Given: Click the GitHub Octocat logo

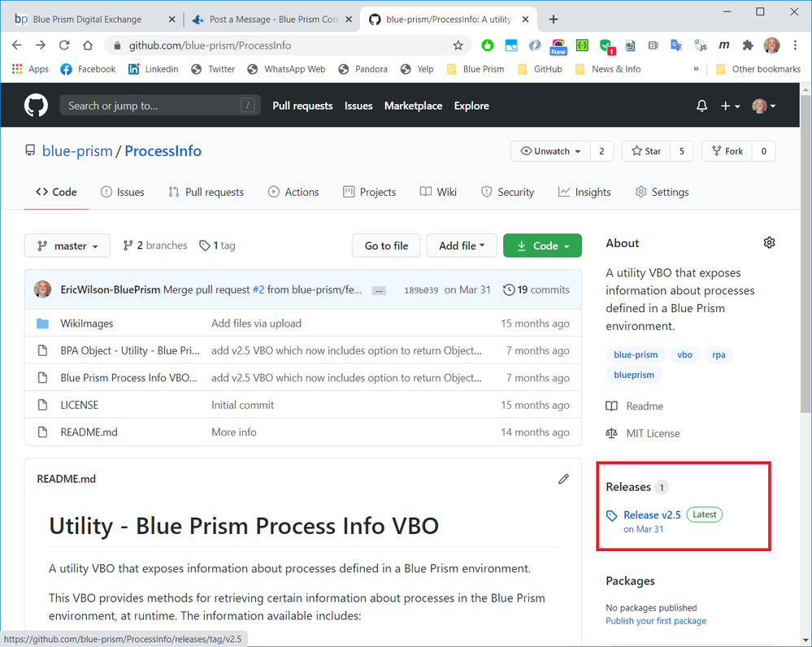Looking at the screenshot, I should pyautogui.click(x=36, y=106).
